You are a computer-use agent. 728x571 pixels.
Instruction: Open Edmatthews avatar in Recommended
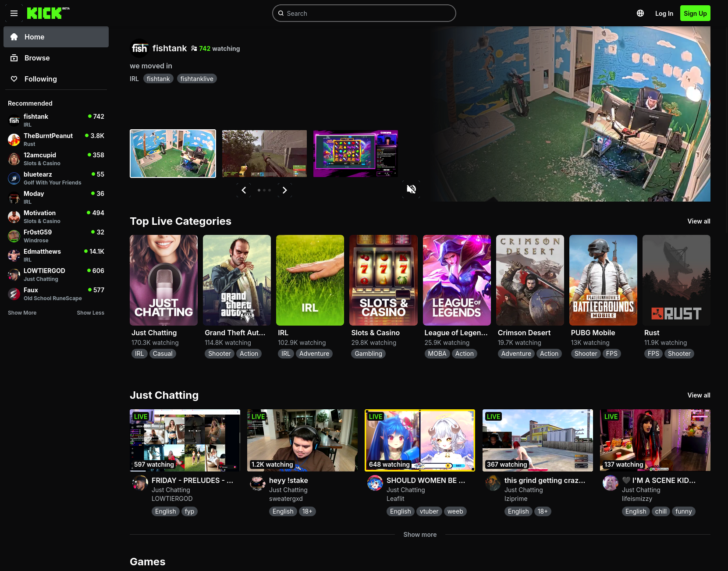[x=14, y=255]
